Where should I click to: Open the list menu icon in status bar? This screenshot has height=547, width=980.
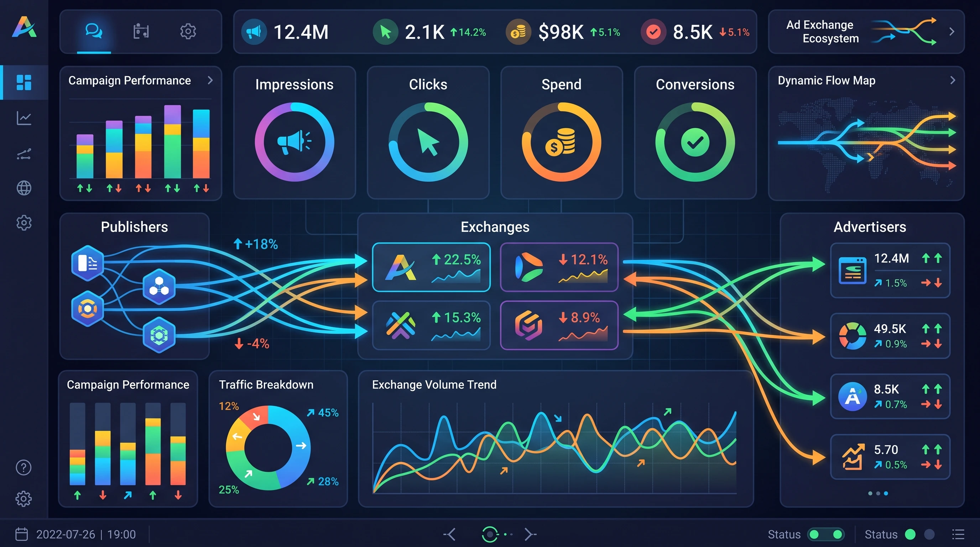[x=958, y=534]
